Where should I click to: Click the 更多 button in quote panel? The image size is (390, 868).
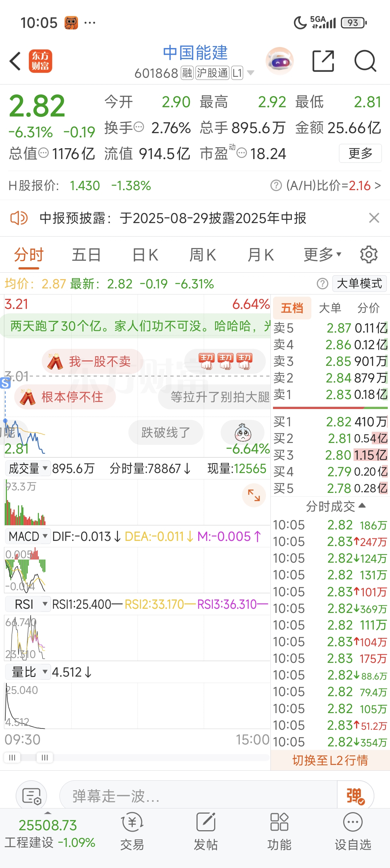pos(360,153)
